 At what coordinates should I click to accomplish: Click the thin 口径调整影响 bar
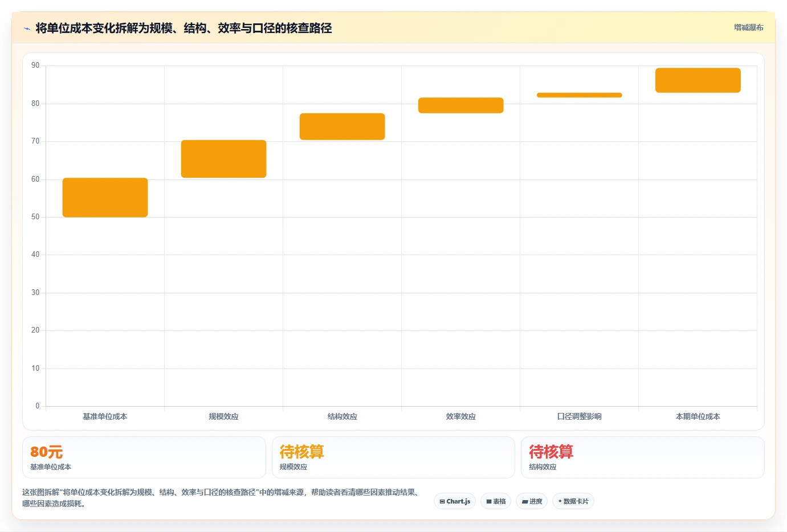coord(579,95)
